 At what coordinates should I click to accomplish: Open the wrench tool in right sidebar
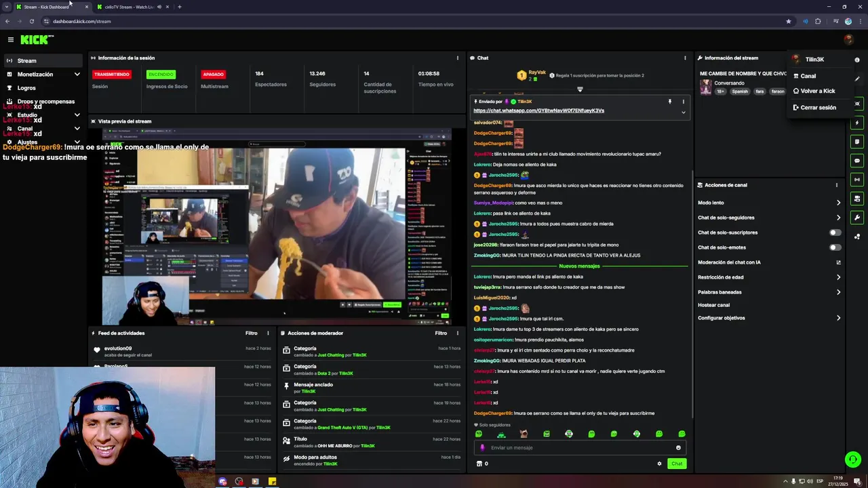[x=857, y=218]
